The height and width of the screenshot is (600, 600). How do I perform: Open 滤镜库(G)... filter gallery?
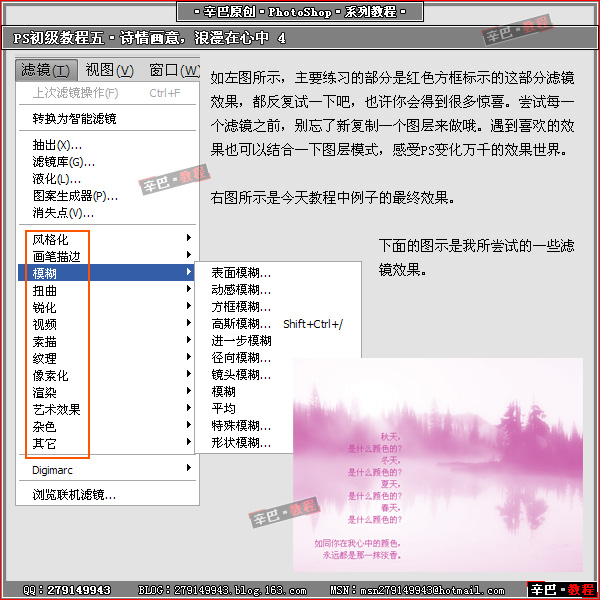click(64, 161)
